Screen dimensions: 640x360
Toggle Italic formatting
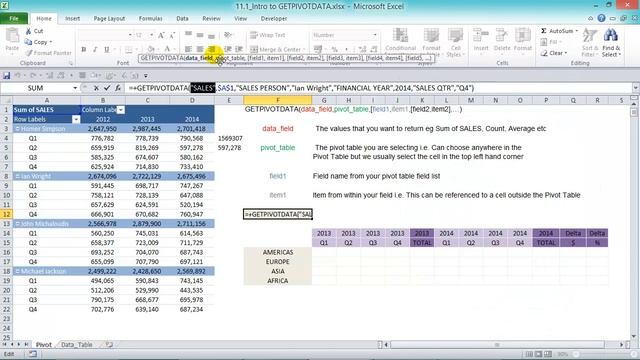coord(95,49)
